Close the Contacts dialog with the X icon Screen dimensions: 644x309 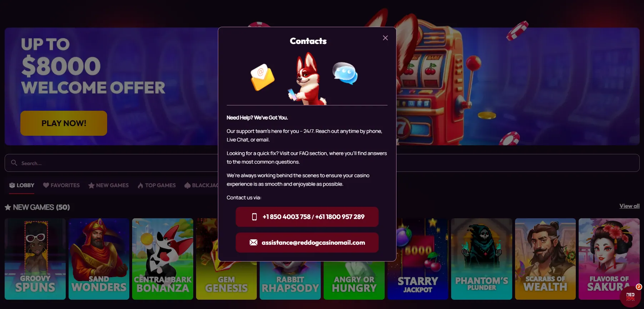pos(385,38)
